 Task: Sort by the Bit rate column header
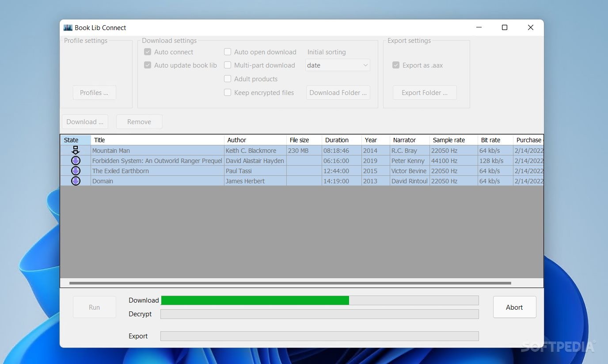495,140
